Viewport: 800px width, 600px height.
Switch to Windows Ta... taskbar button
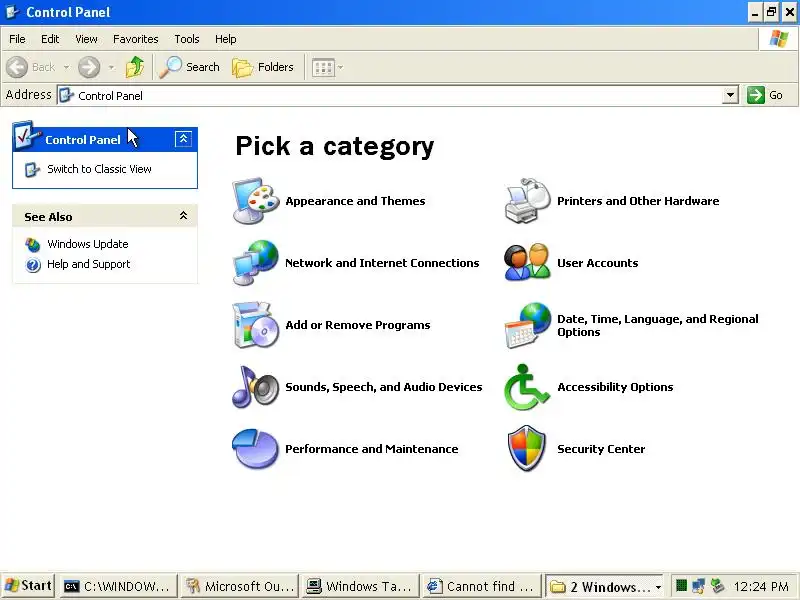point(361,586)
